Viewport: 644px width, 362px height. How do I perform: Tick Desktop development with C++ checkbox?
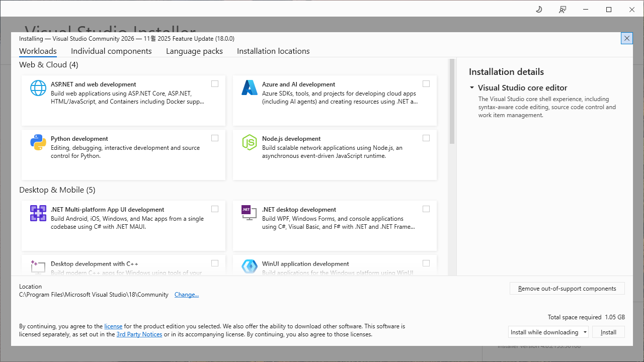[215, 263]
